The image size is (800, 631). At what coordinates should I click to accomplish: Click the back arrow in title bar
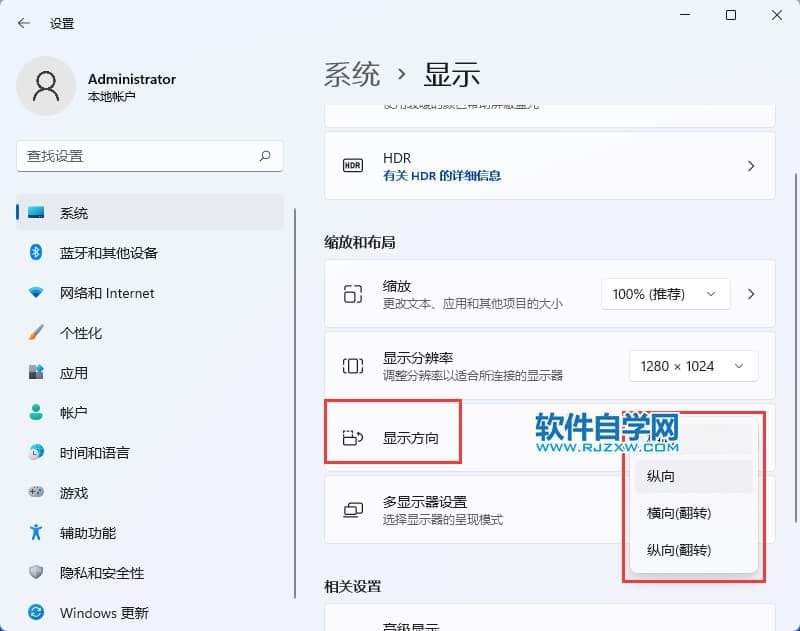pos(24,23)
